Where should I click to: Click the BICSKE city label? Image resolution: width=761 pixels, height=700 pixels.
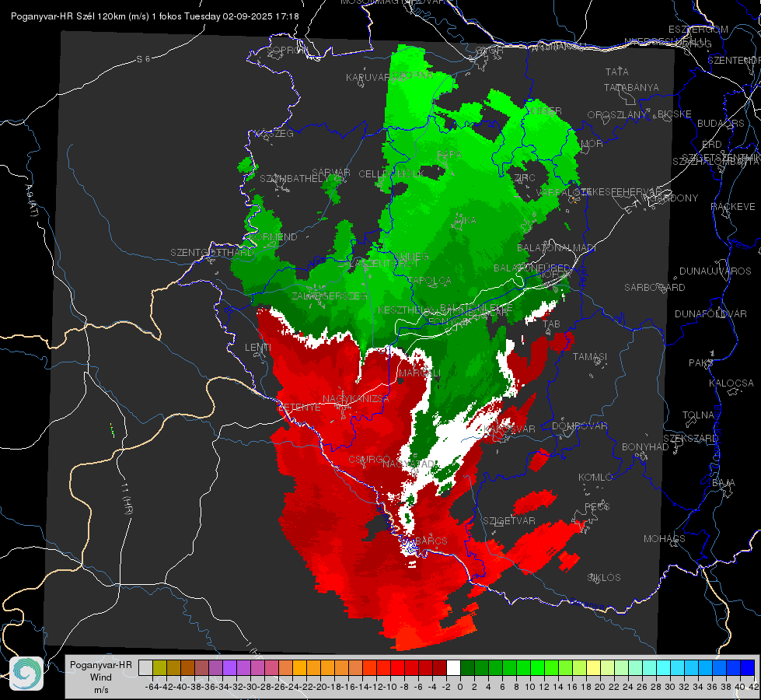(675, 114)
